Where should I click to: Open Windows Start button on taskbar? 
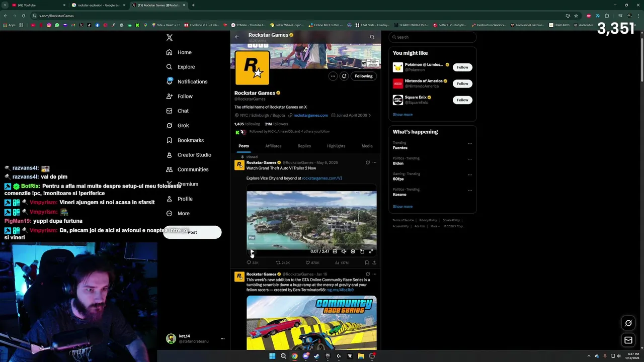pyautogui.click(x=272, y=356)
